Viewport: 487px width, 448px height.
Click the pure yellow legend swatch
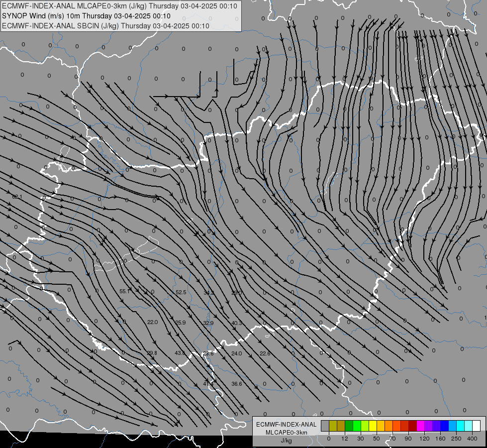373,426
